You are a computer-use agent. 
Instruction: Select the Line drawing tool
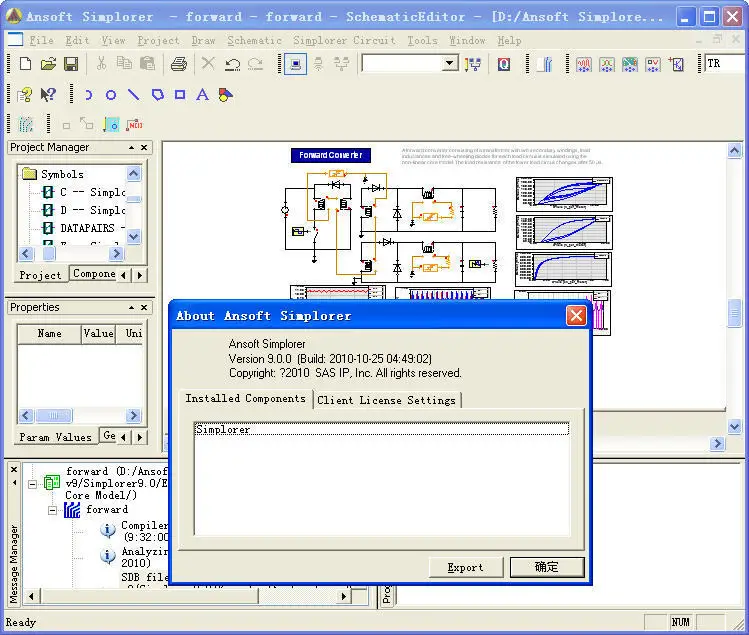click(134, 95)
